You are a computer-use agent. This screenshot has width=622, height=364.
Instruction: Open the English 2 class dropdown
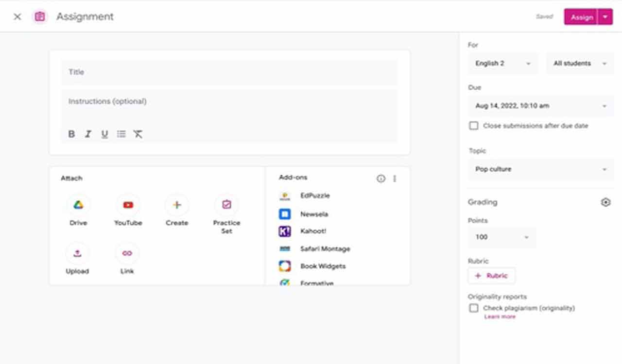click(x=502, y=63)
